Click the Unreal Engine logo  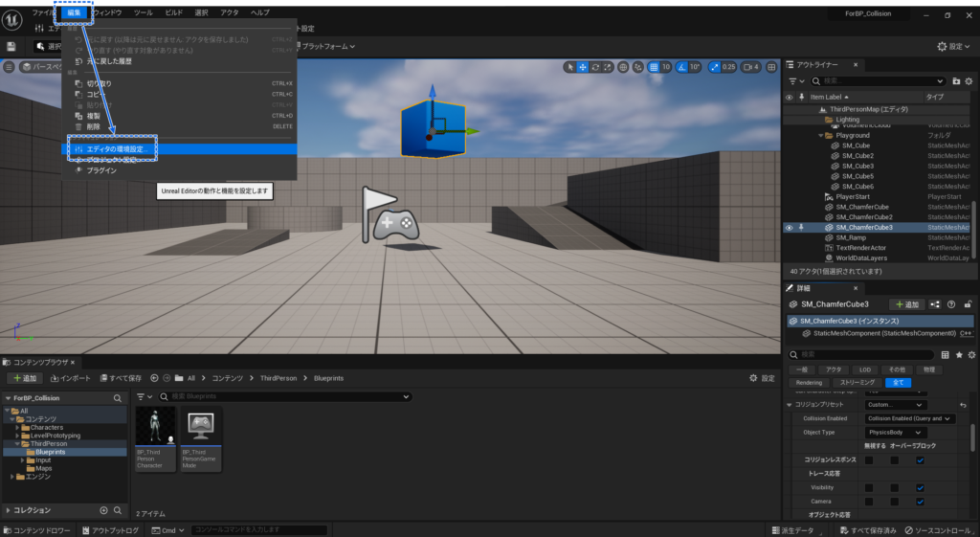point(11,21)
